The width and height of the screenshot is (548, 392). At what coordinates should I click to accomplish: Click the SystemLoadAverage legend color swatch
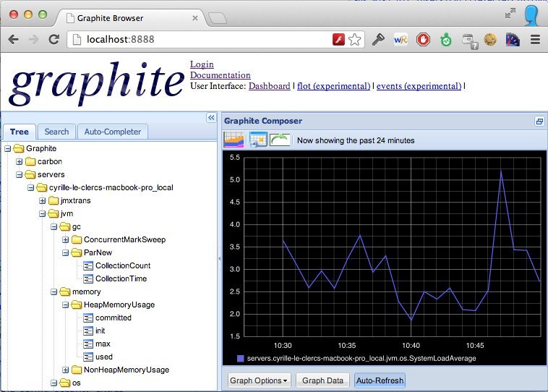pos(241,359)
